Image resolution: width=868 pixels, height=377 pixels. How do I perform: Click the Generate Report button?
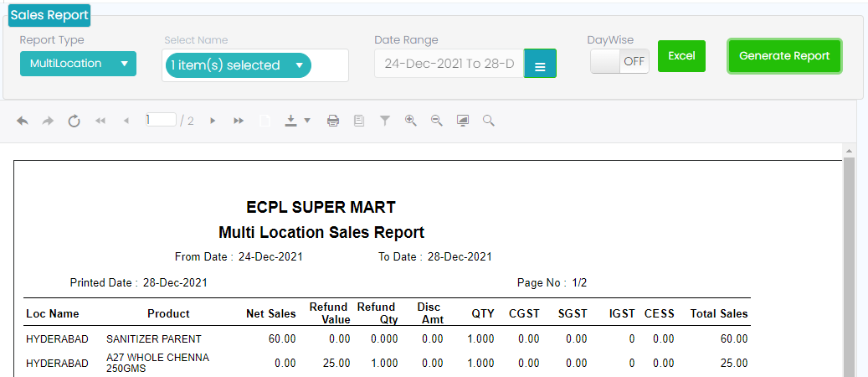[784, 56]
